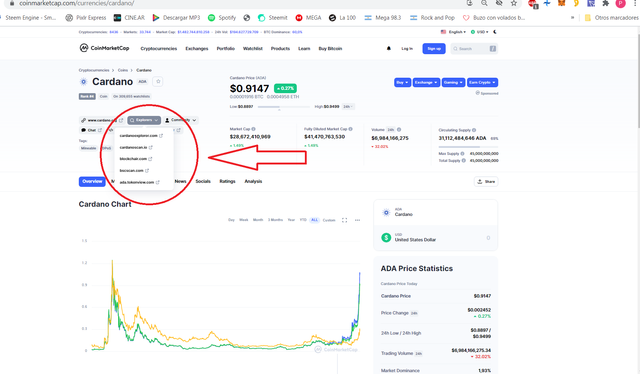Toggle dark mode moon icon
This screenshot has height=374, width=640.
(495, 32)
